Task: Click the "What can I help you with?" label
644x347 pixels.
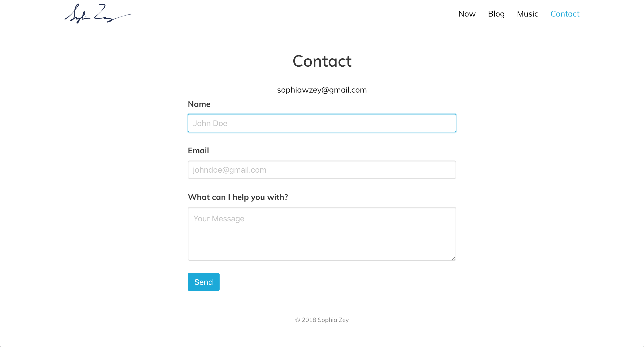Action: [238, 197]
